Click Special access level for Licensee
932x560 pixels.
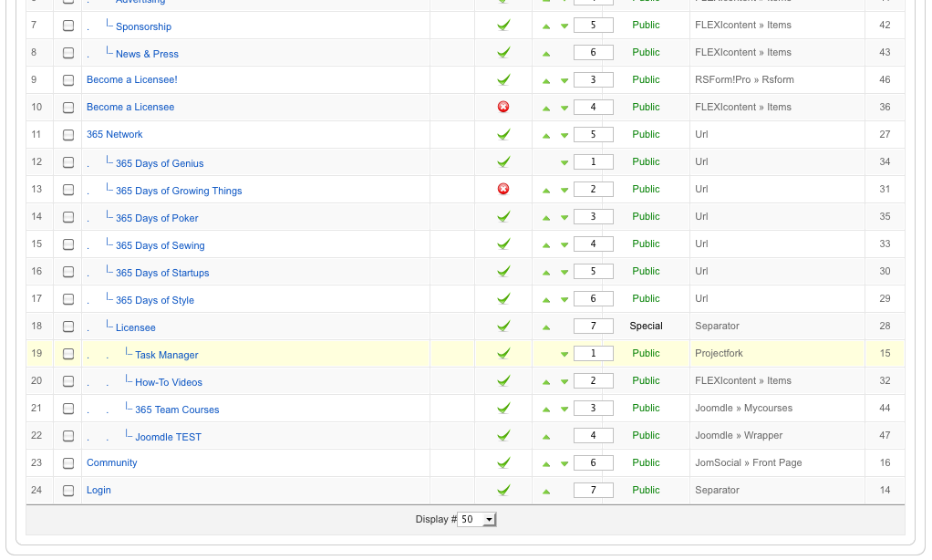click(x=646, y=326)
